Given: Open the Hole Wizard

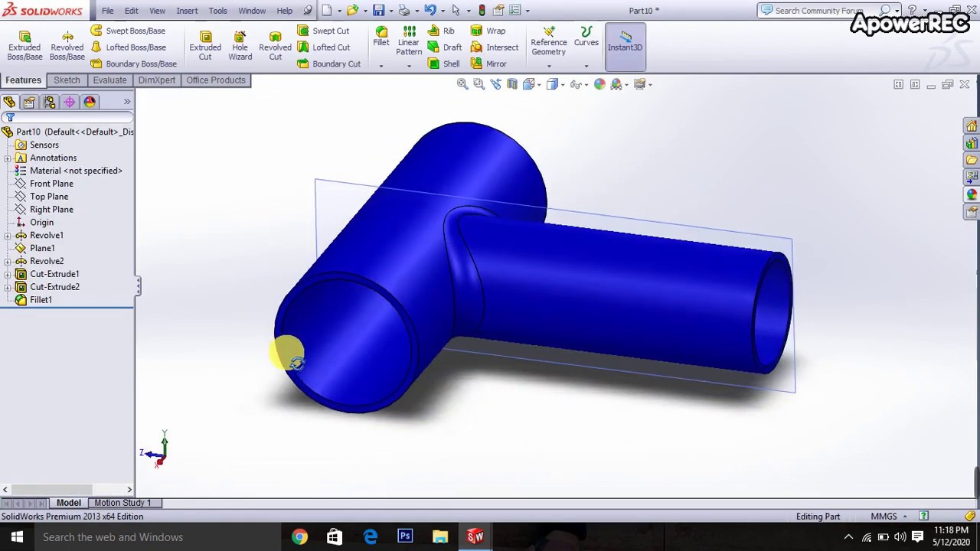Looking at the screenshot, I should (240, 46).
